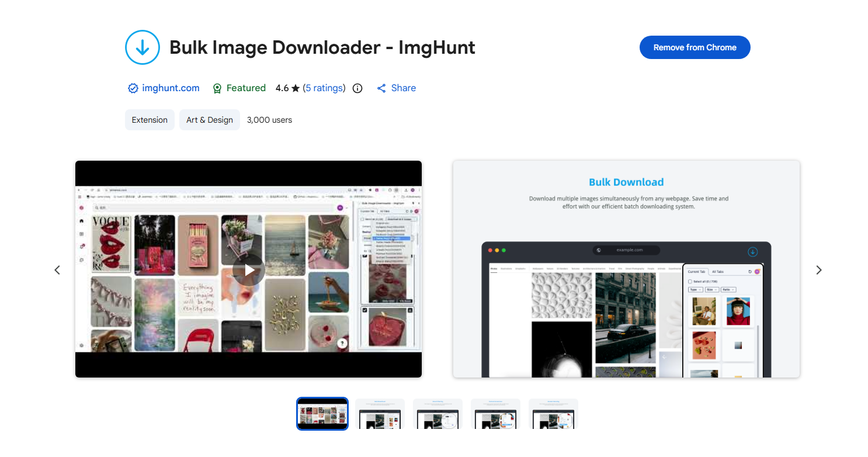Open the ratings info circle icon
868x457 pixels.
click(357, 88)
